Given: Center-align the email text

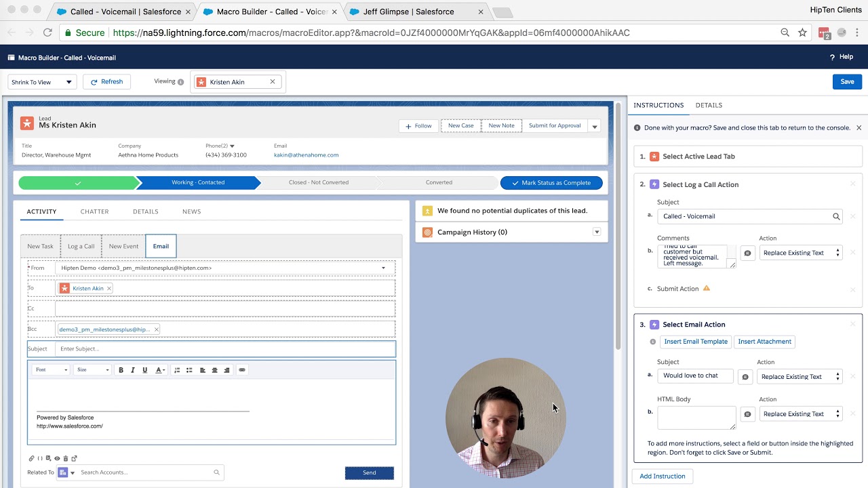Looking at the screenshot, I should point(214,370).
